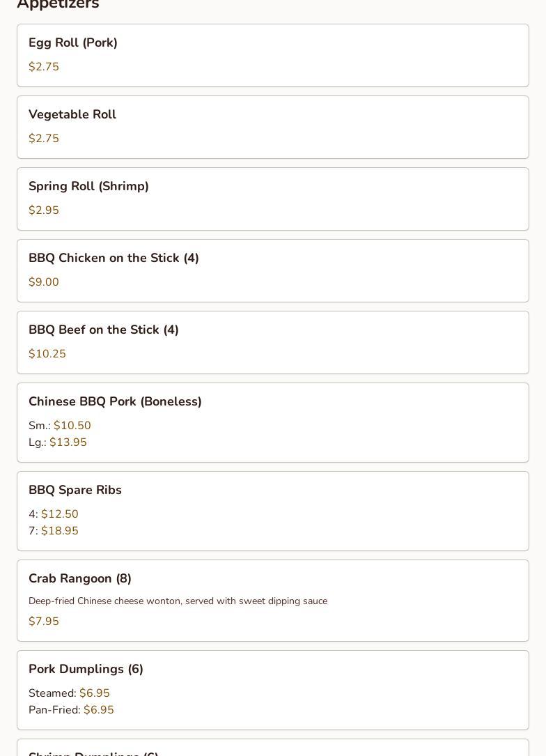
Task: Select the $2.95 Spring Roll price
Action: click(x=44, y=210)
